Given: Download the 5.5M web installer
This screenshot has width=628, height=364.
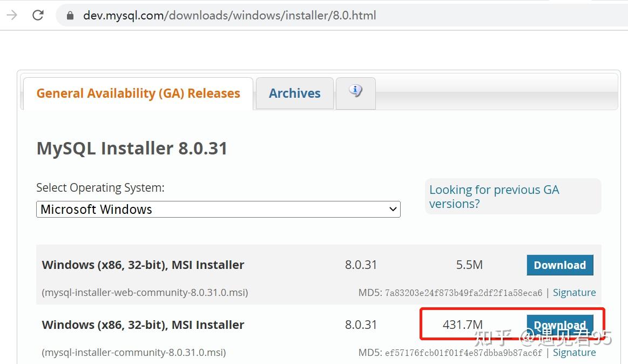Looking at the screenshot, I should pos(559,265).
